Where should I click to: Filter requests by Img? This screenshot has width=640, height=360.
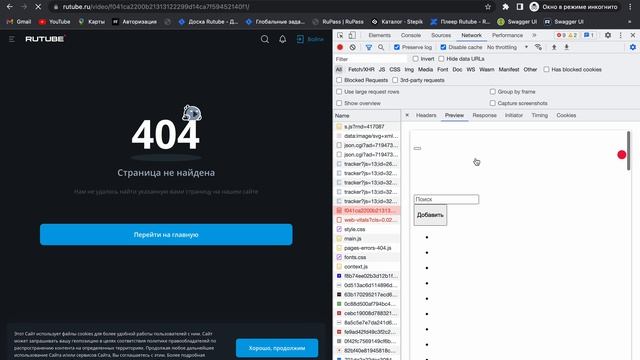point(409,70)
